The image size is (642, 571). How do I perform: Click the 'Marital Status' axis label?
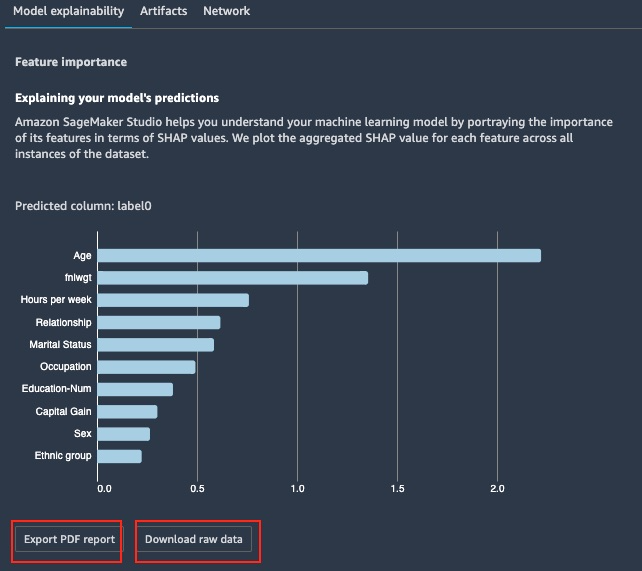pyautogui.click(x=60, y=344)
